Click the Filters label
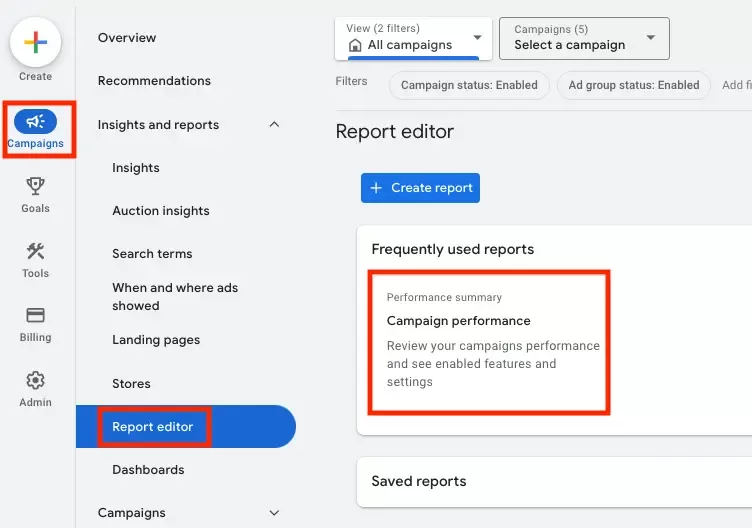This screenshot has width=752, height=528. 351,81
